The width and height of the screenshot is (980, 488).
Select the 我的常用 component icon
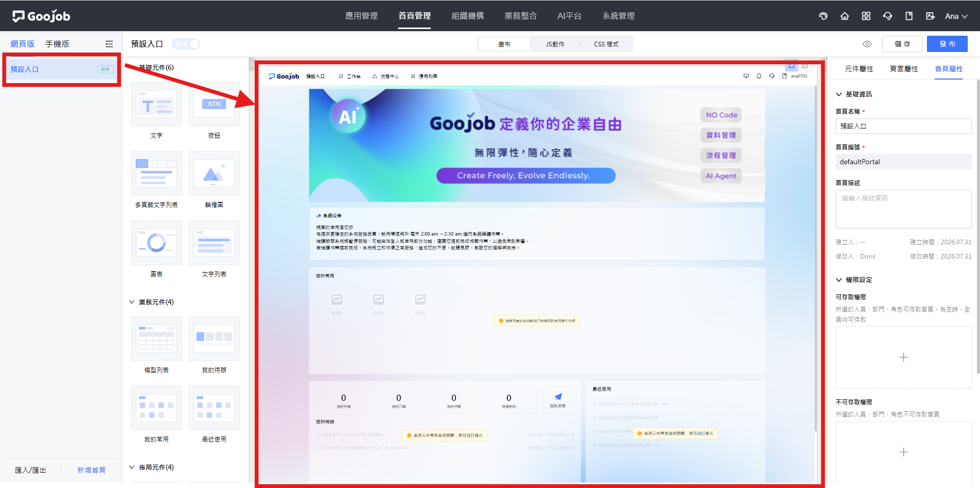[x=156, y=408]
